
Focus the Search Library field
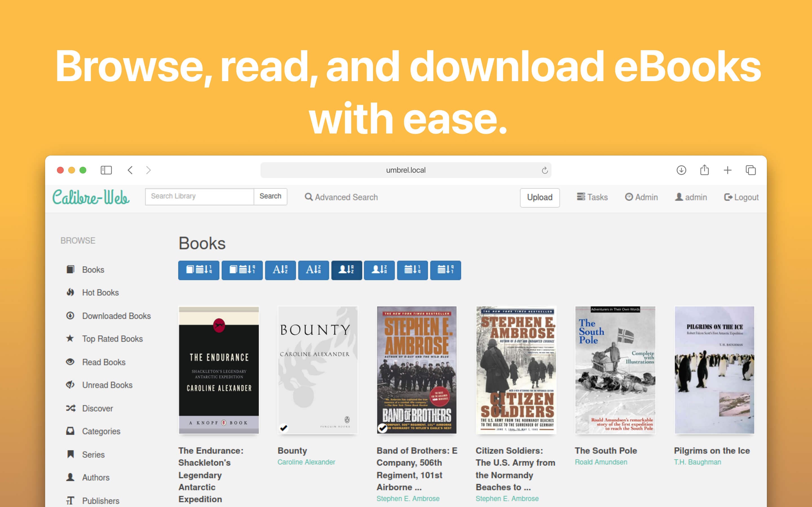[199, 197]
